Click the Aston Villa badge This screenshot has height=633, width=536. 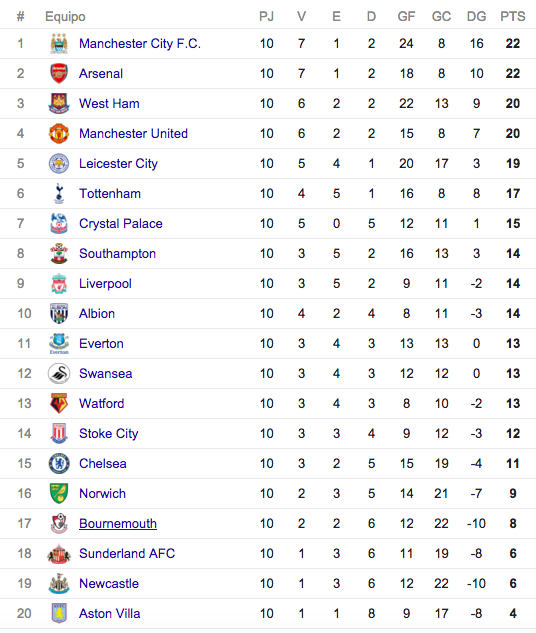pyautogui.click(x=59, y=613)
